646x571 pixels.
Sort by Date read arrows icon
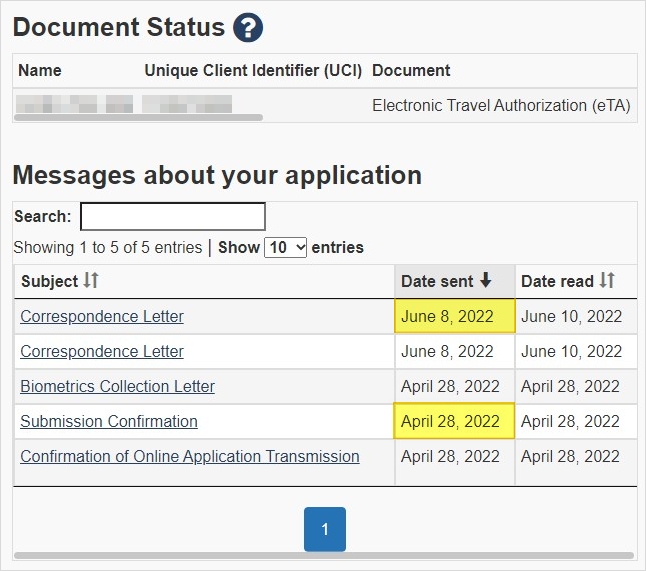[x=607, y=280]
